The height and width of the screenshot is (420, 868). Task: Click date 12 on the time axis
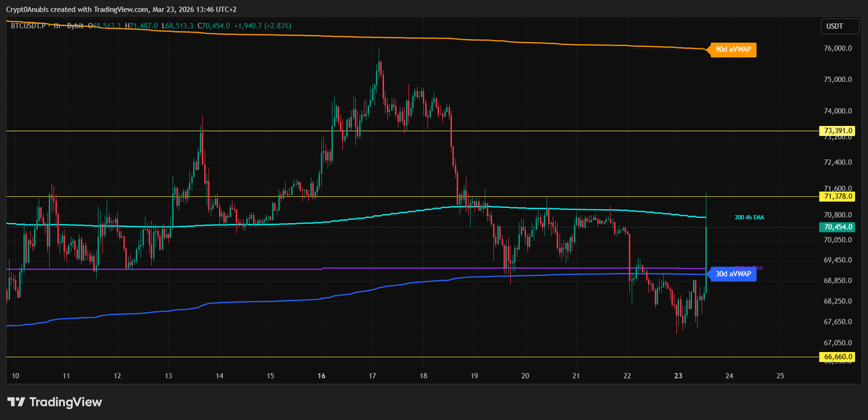[x=117, y=377]
